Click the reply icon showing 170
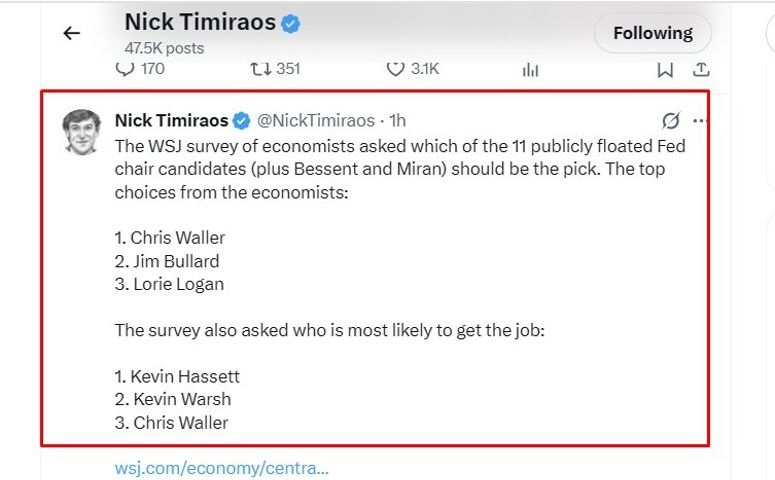Viewport: 775px width, 480px height. point(126,69)
